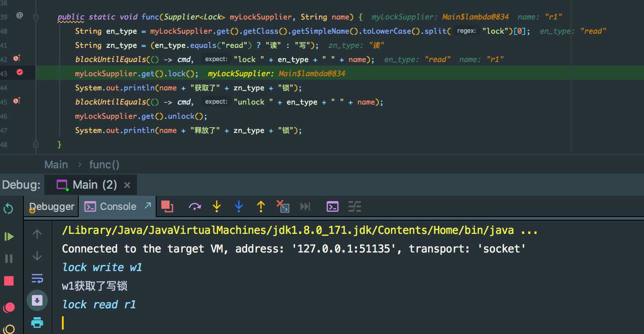Click inline value en_type: "read" on line 40
The width and height of the screenshot is (644, 334).
pos(573,31)
